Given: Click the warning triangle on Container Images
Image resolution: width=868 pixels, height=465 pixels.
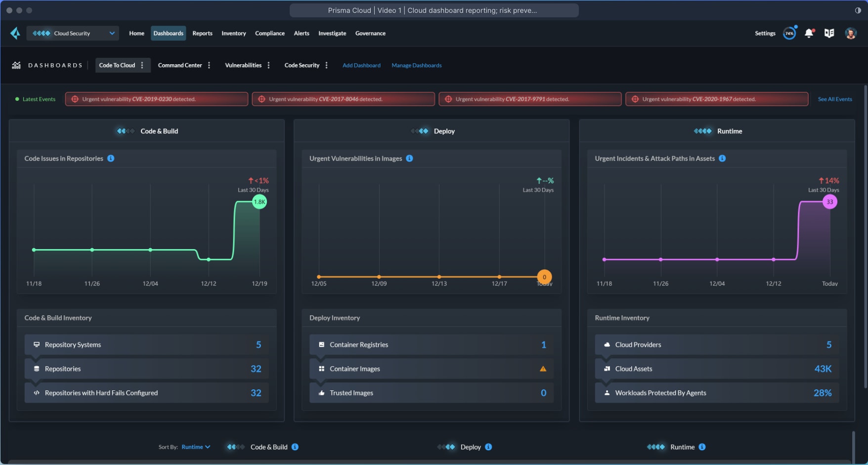Looking at the screenshot, I should point(543,369).
